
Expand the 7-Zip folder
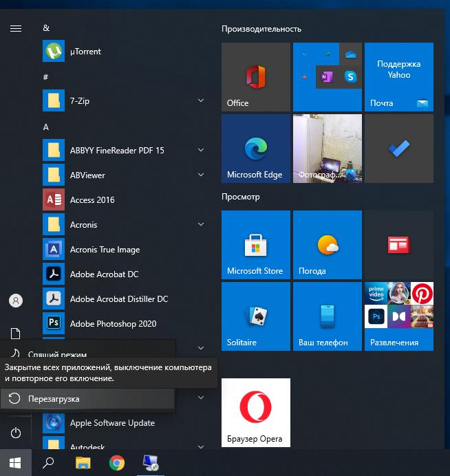coord(201,101)
